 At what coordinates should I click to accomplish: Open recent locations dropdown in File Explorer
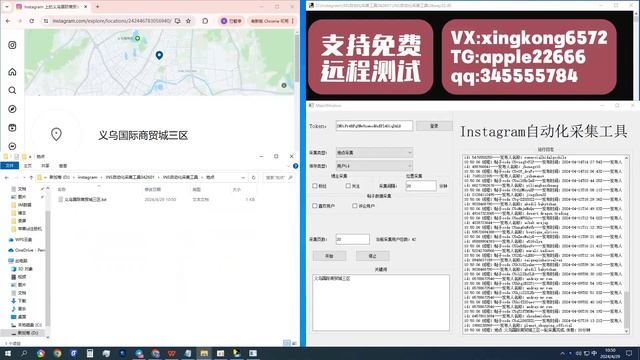(x=23, y=178)
